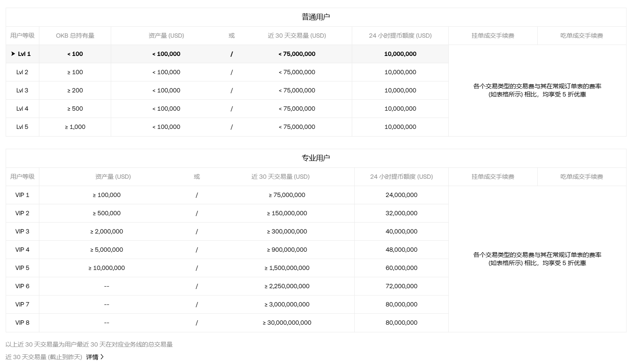This screenshot has height=364, width=633.
Task: Select the Lvl 3 row label
Action: (x=22, y=90)
